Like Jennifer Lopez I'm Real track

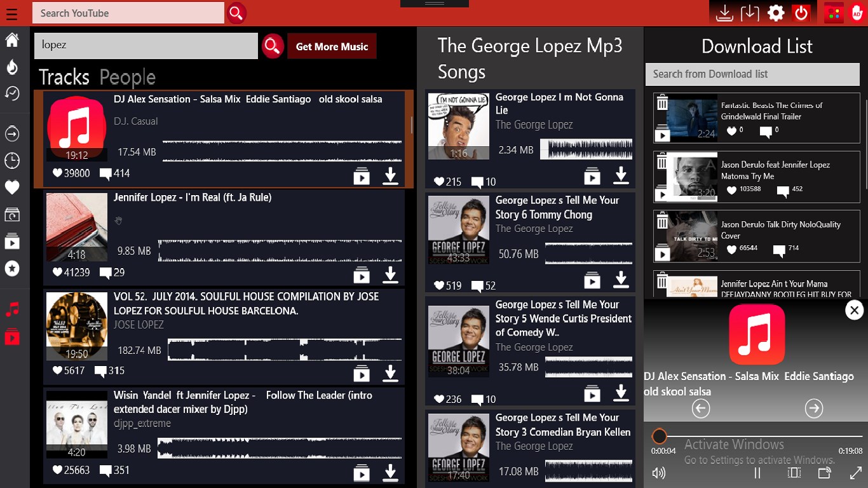point(57,272)
